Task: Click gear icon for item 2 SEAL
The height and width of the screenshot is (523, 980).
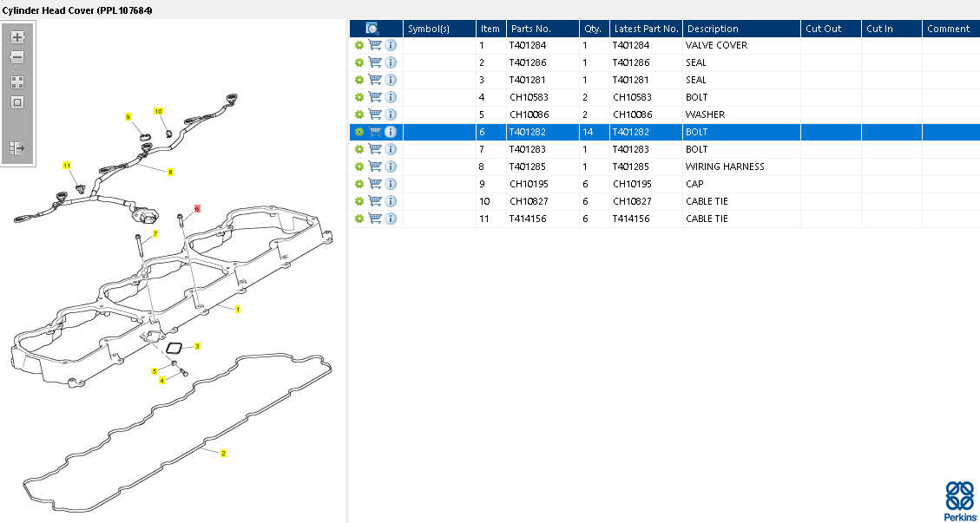Action: click(x=359, y=62)
